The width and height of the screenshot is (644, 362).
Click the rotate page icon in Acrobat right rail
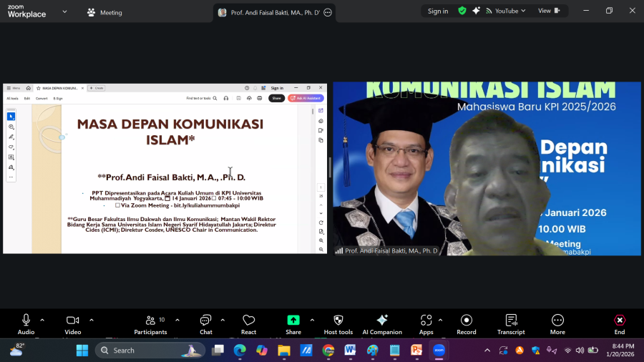point(321,223)
